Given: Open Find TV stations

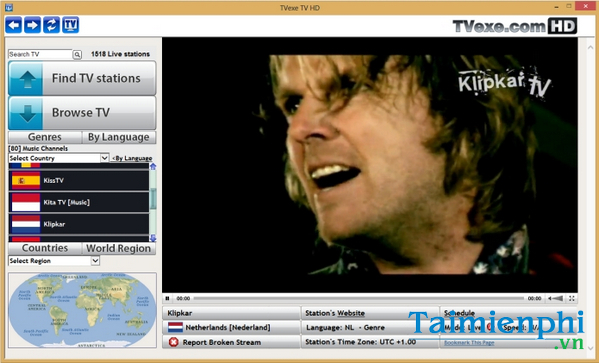Looking at the screenshot, I should tap(82, 78).
